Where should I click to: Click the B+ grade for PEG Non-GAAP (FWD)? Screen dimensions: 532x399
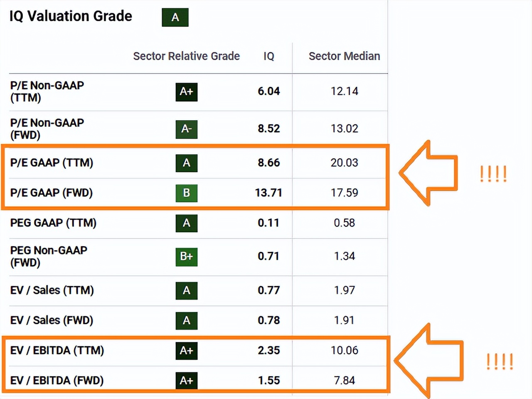click(186, 256)
